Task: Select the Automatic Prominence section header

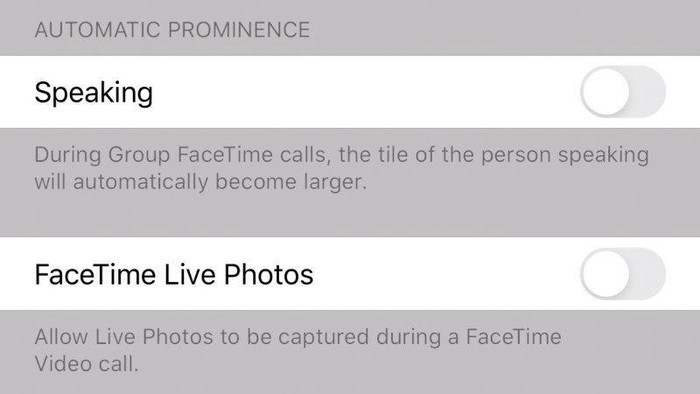Action: (x=172, y=30)
